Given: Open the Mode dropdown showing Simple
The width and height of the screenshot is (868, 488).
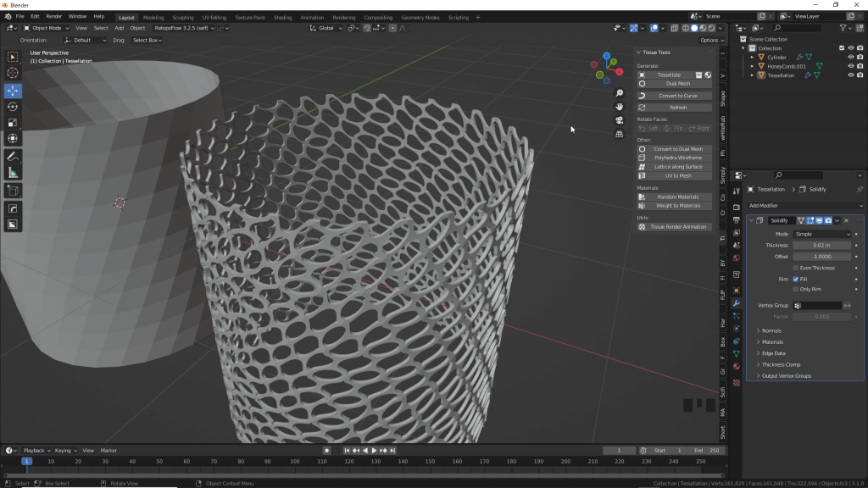Looking at the screenshot, I should [x=822, y=234].
